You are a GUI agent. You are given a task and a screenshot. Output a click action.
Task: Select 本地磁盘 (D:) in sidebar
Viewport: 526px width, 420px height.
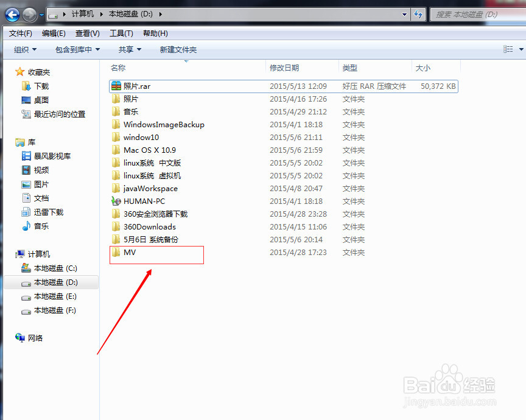50,282
